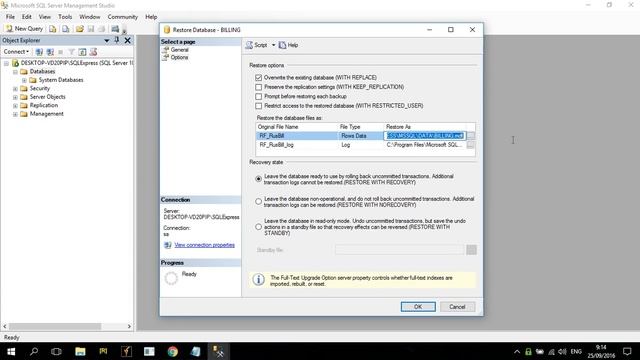Image resolution: width=640 pixels, height=360 pixels.
Task: Click the Refresh icon in Object Explorer toolbar
Action: [82, 52]
